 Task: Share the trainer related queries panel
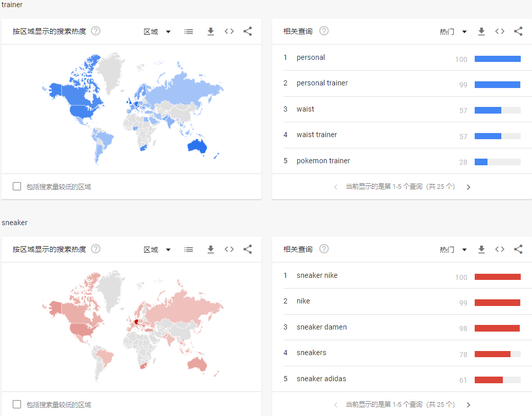click(x=518, y=31)
